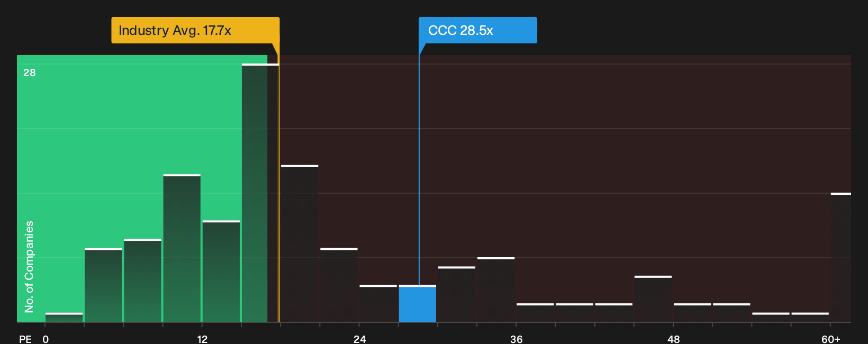Screen dimensions: 868x344
Task: Select the bar ending at the PE 36 tick
Action: 496,289
